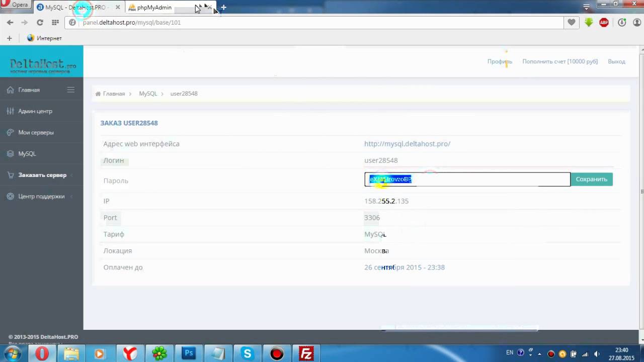Click the Мои серверы gamepad icon
This screenshot has width=644, height=362.
[x=10, y=133]
